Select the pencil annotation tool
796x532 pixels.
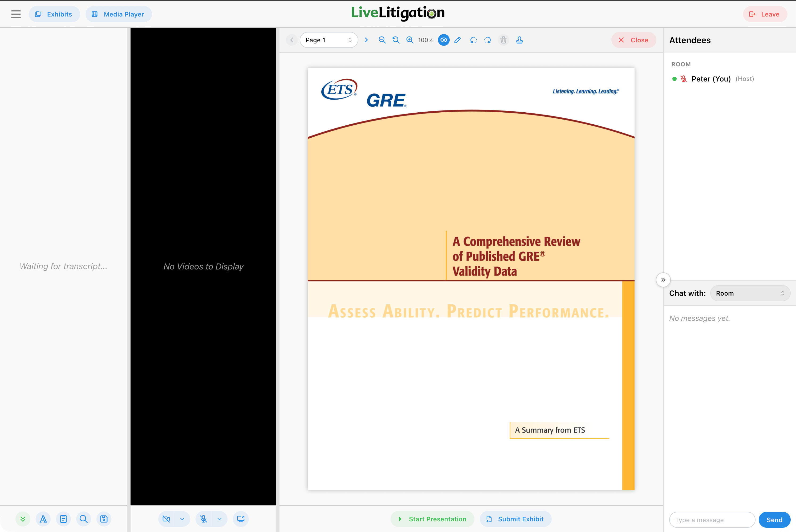[458, 40]
